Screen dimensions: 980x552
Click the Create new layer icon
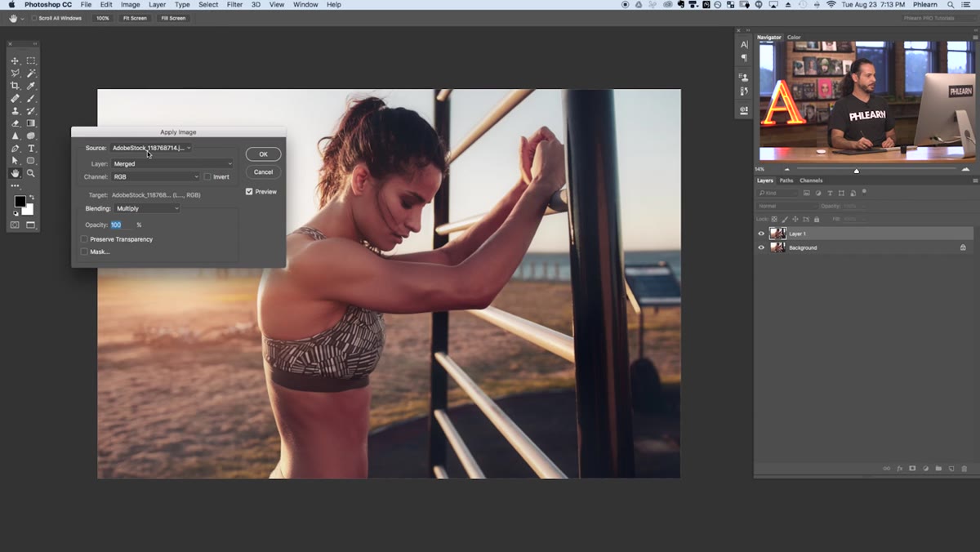click(951, 469)
